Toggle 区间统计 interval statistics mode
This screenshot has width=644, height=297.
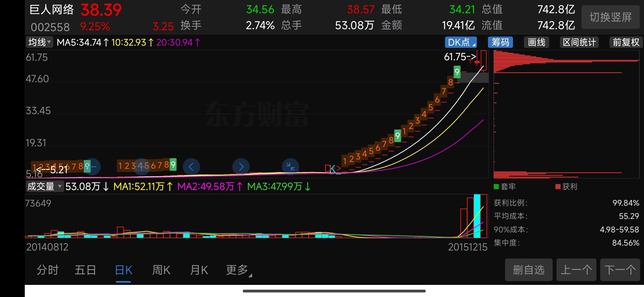pyautogui.click(x=579, y=42)
